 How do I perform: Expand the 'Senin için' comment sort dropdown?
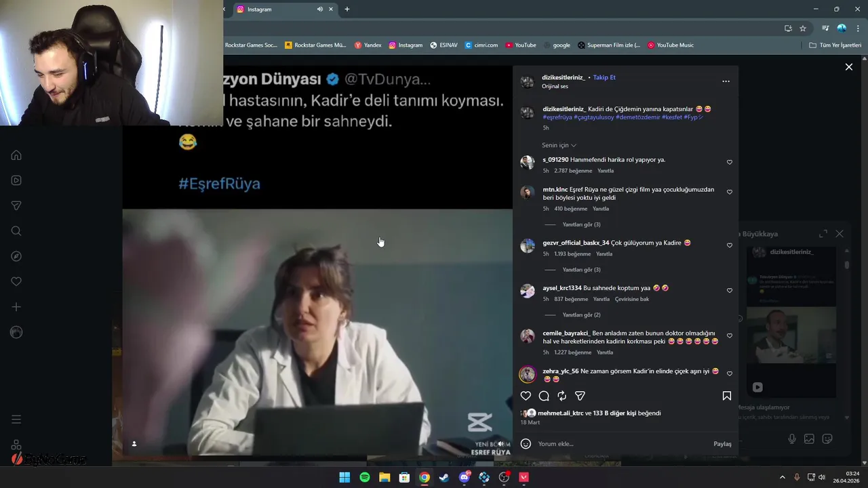[x=559, y=145]
